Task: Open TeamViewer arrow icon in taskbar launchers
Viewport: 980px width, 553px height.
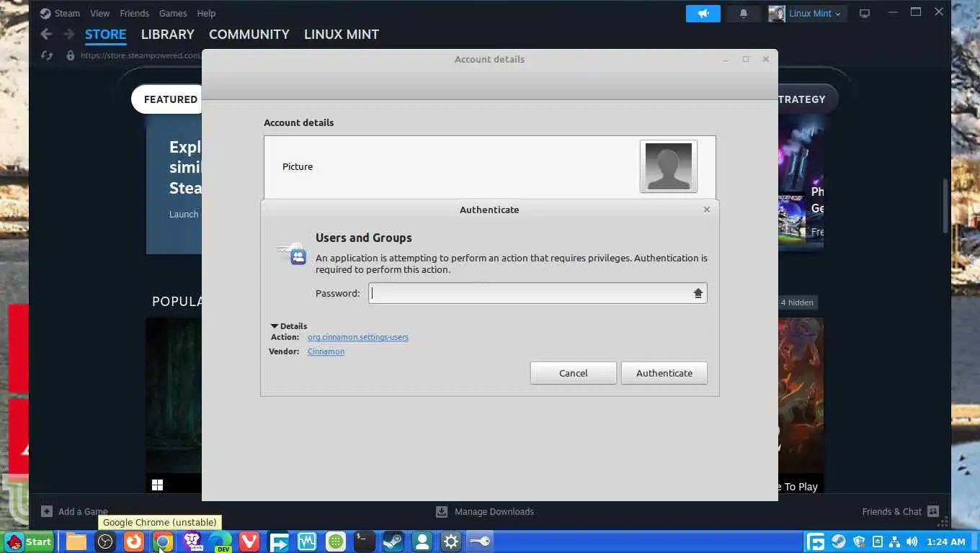Action: coord(278,541)
